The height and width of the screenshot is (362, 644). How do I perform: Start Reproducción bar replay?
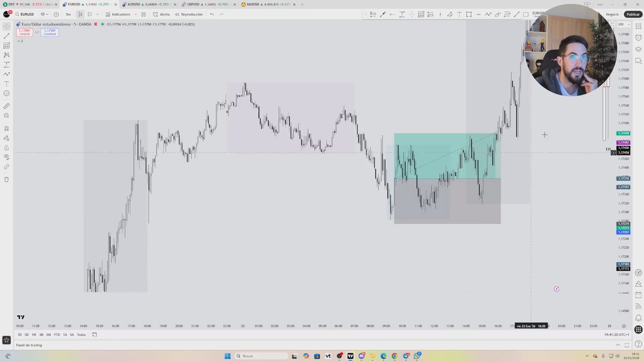coord(189,14)
